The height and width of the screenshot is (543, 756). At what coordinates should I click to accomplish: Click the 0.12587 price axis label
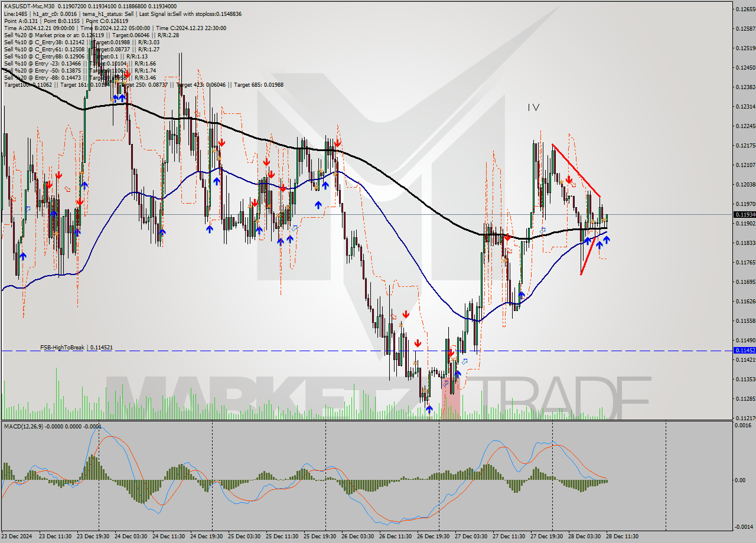[x=745, y=28]
